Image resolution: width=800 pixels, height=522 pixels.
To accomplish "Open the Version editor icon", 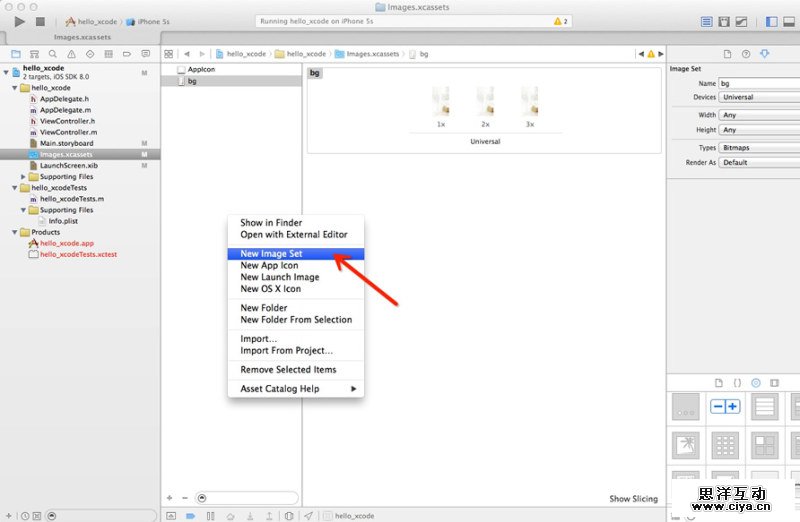I will point(741,21).
